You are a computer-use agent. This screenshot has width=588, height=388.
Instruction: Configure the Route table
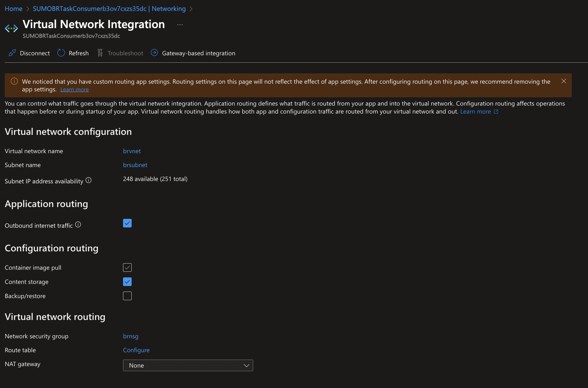tap(136, 350)
